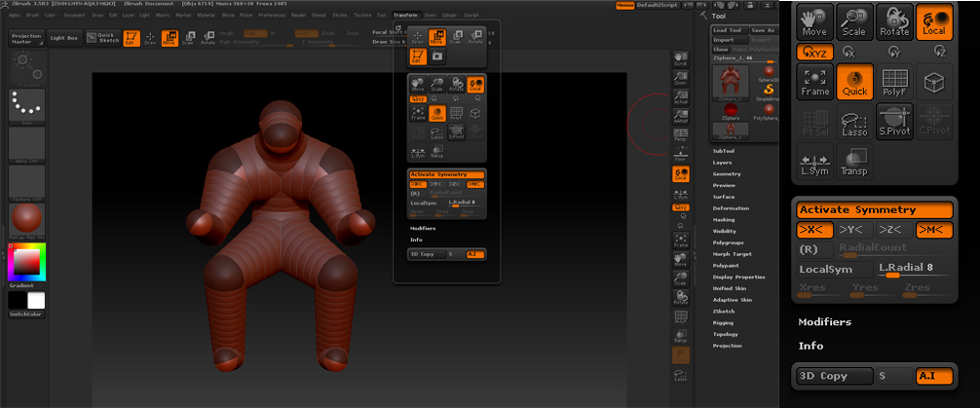This screenshot has width=980, height=408.
Task: Select the Move navigation icon in enlarged panel
Action: click(816, 23)
